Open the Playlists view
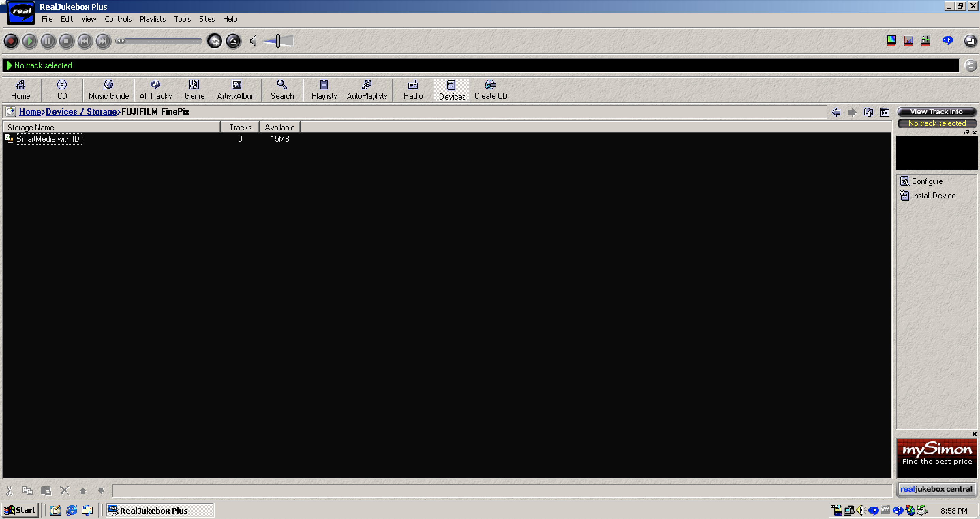This screenshot has width=980, height=519. [324, 90]
